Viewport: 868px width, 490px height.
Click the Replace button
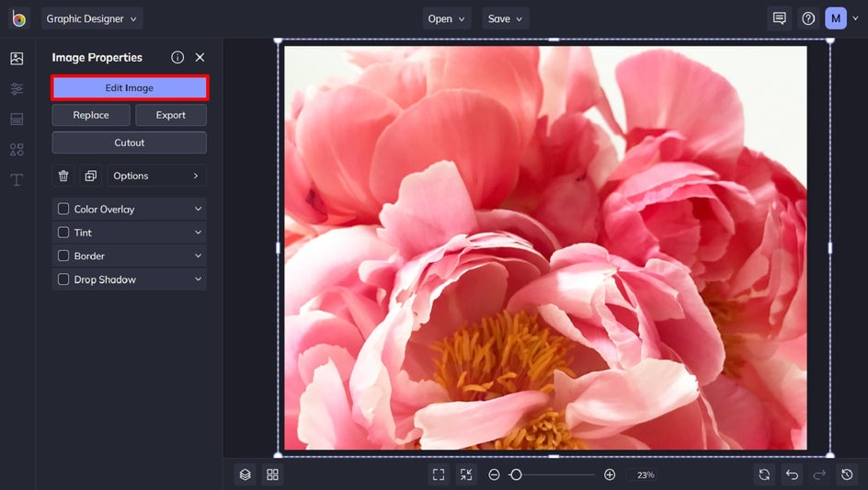[x=91, y=115]
